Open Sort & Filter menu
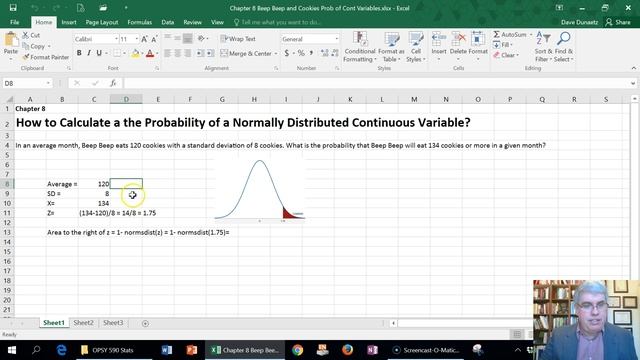 pyautogui.click(x=543, y=47)
